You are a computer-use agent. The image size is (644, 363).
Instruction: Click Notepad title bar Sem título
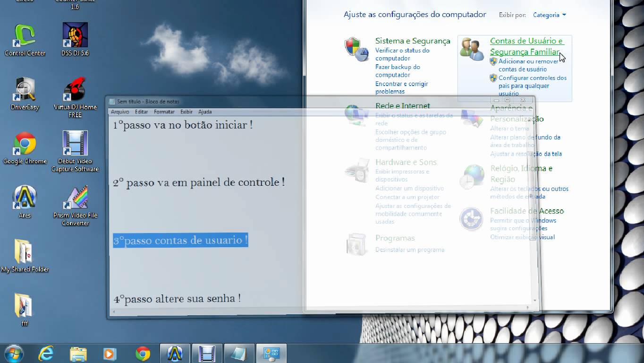click(x=148, y=102)
